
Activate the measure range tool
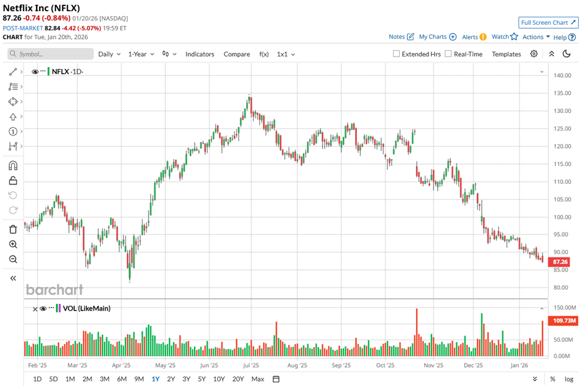click(13, 147)
